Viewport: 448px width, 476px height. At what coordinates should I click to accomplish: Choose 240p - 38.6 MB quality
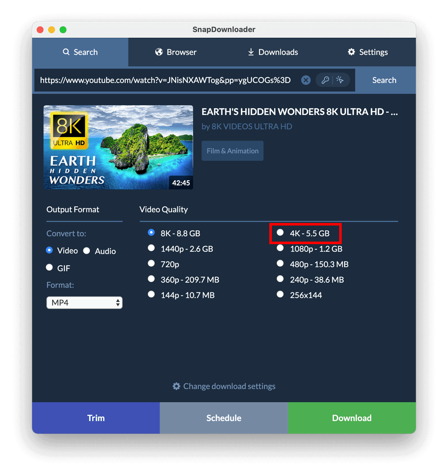pos(310,280)
